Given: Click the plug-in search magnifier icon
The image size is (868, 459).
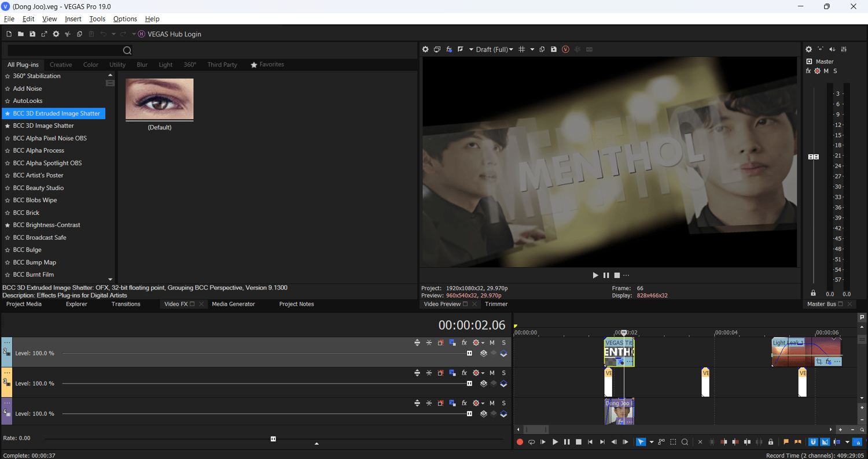Looking at the screenshot, I should [127, 51].
